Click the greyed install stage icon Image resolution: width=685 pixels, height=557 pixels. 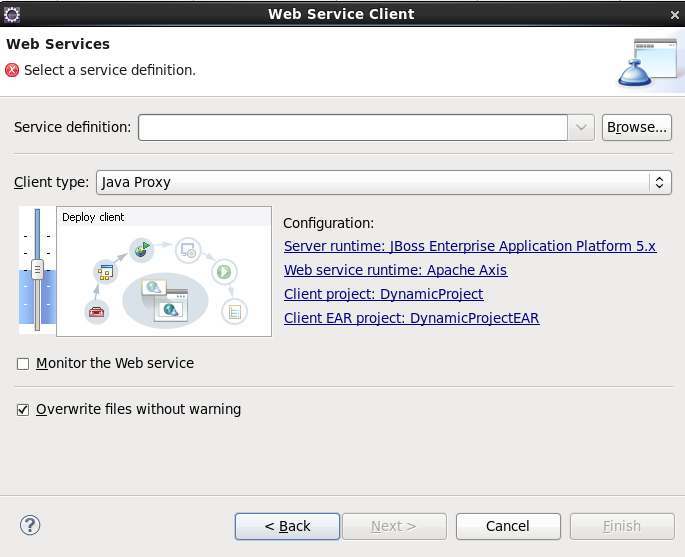(x=187, y=248)
